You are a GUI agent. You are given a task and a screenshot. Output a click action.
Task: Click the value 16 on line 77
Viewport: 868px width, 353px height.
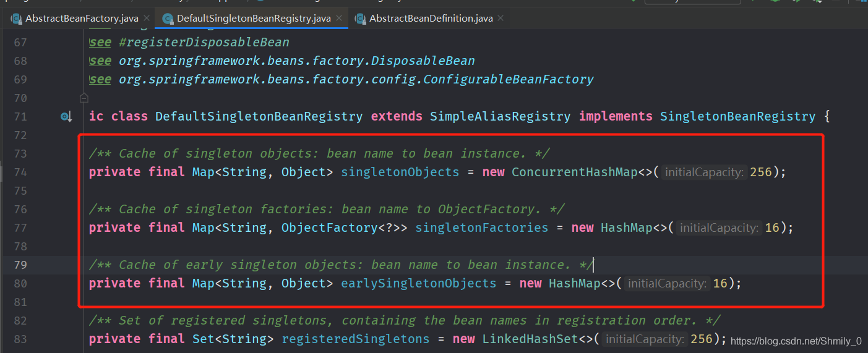point(772,228)
